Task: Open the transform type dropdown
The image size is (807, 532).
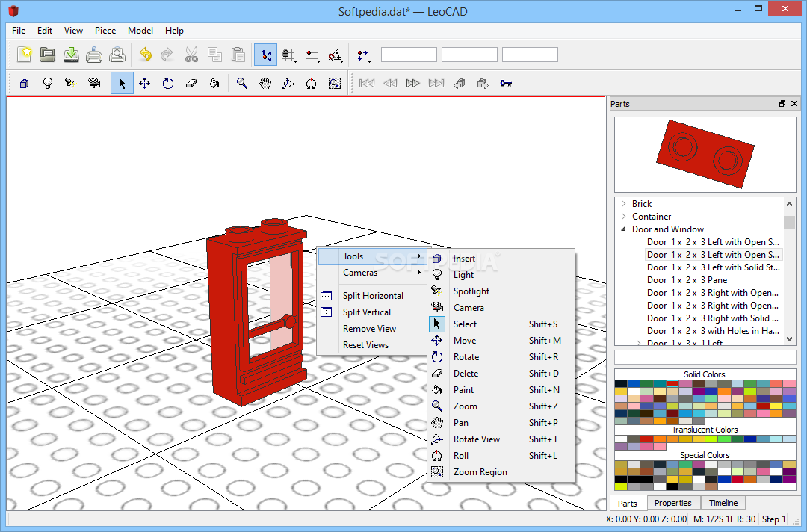Action: (x=363, y=55)
